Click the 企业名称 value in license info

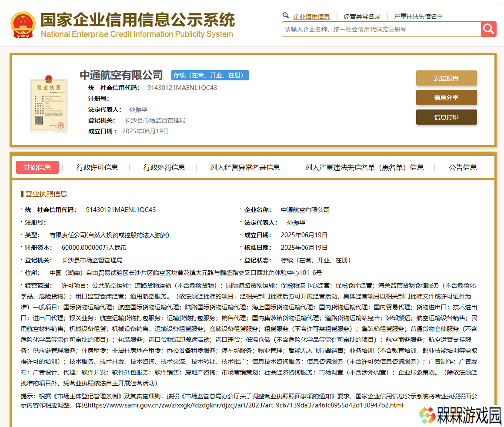[305, 210]
